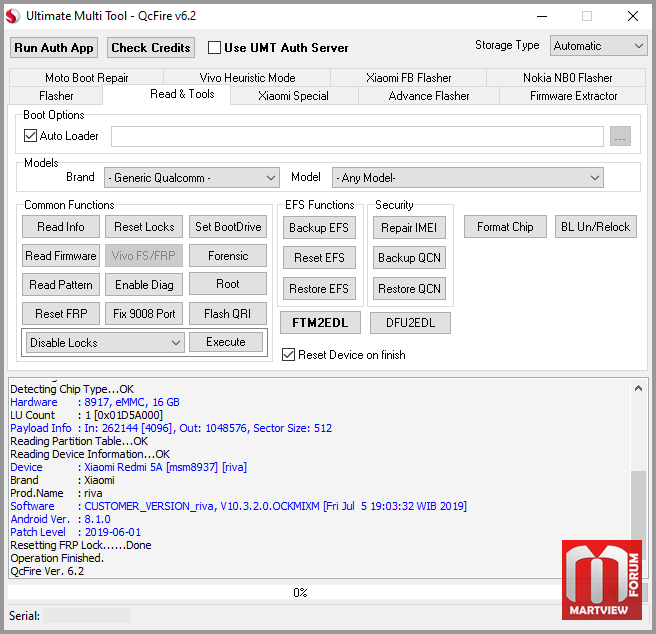
Task: Click the Read Info button
Action: 61,227
